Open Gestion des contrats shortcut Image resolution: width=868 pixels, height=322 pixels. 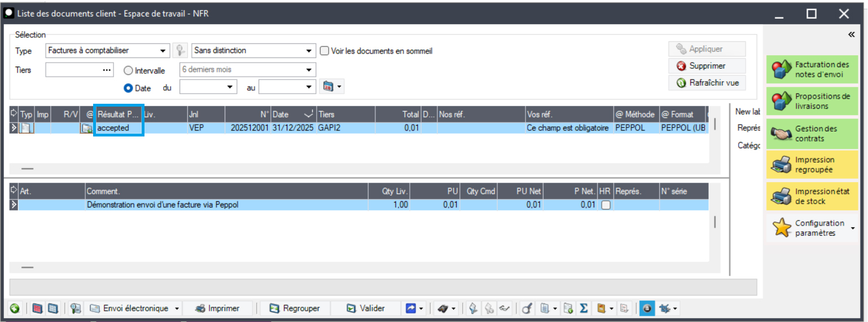812,134
